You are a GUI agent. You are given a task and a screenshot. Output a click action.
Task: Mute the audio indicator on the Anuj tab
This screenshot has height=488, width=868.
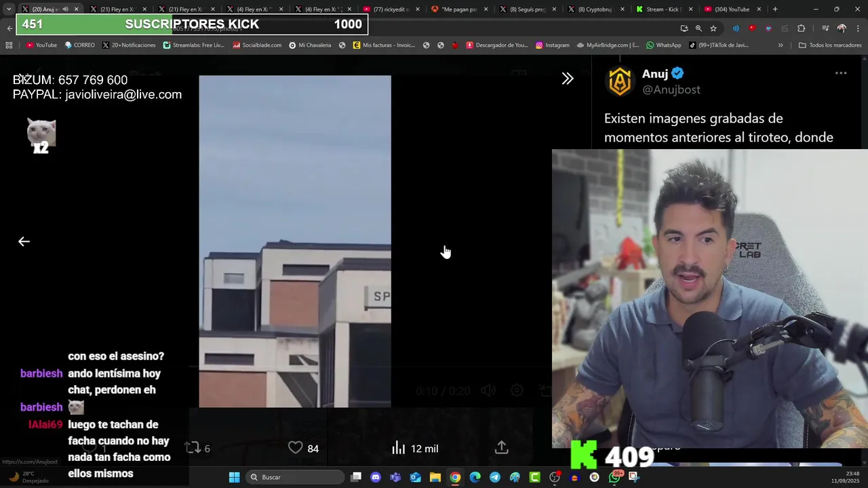coord(65,9)
